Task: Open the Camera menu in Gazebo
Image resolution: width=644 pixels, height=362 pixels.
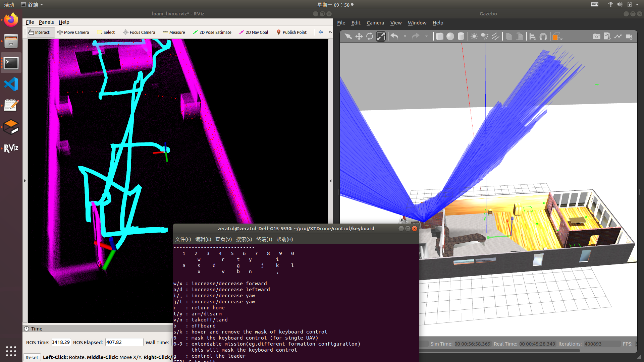Action: pos(375,23)
